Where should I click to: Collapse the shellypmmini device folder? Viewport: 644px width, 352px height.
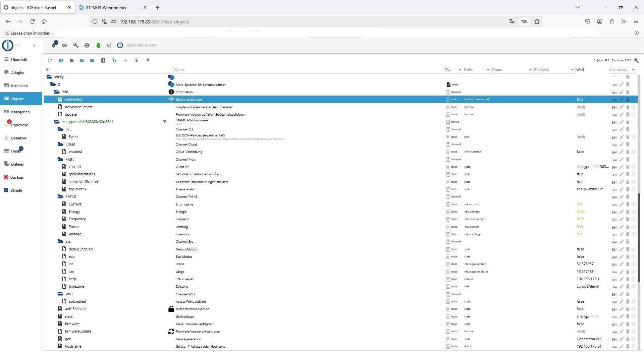(57, 122)
